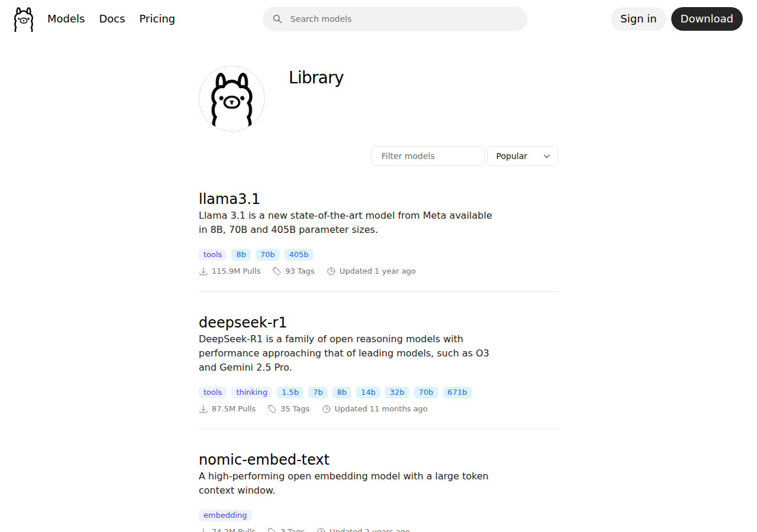
Task: Select the tools tag under deepseek-r1
Action: tap(213, 392)
